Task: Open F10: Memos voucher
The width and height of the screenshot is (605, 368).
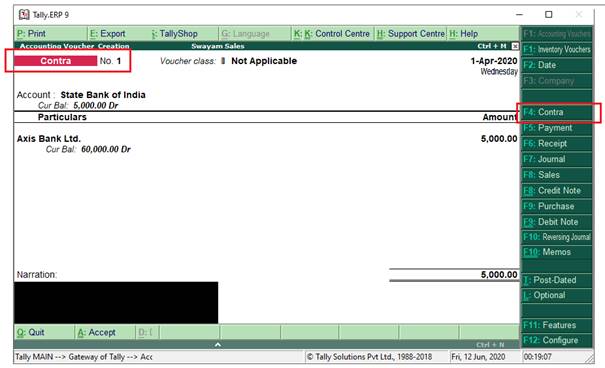Action: [x=556, y=252]
